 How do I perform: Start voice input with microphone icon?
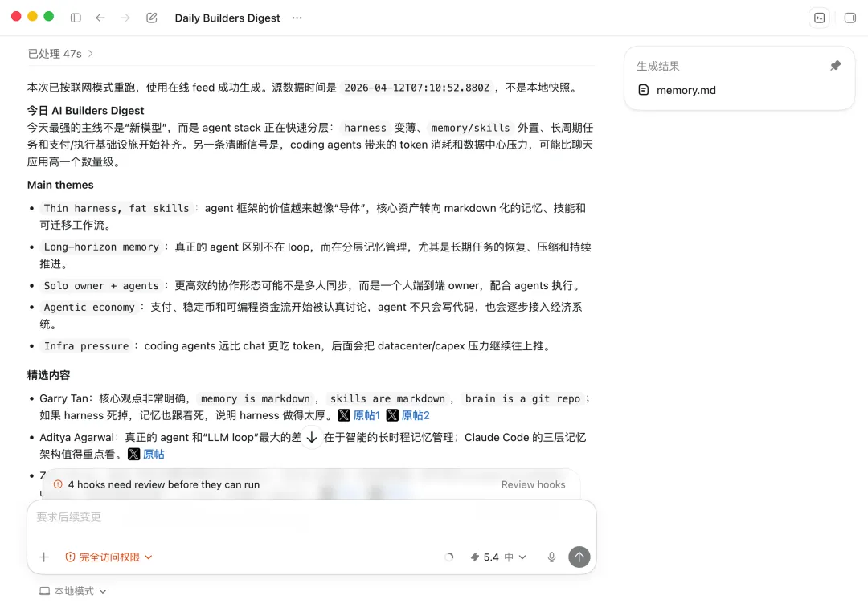pos(551,557)
